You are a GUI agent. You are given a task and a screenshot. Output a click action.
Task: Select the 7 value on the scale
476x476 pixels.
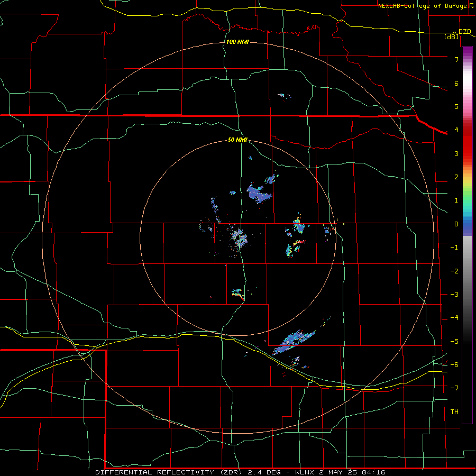tap(456, 59)
